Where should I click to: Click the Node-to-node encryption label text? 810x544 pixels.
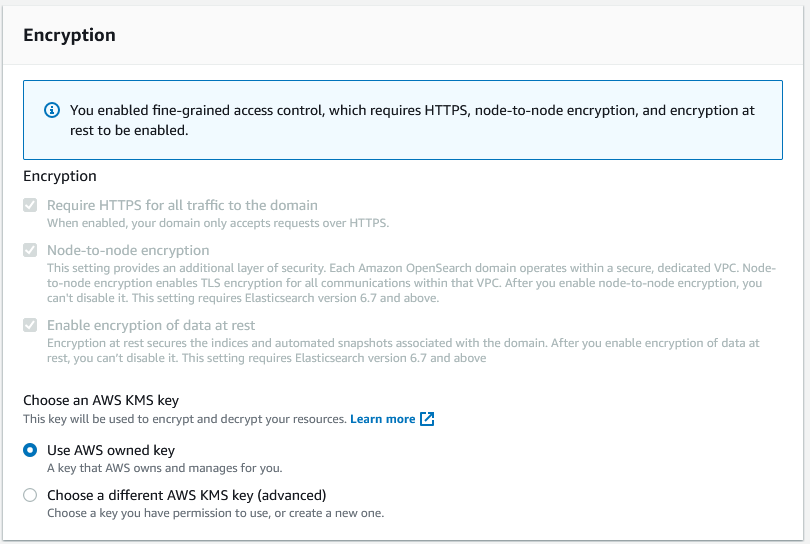tap(128, 250)
